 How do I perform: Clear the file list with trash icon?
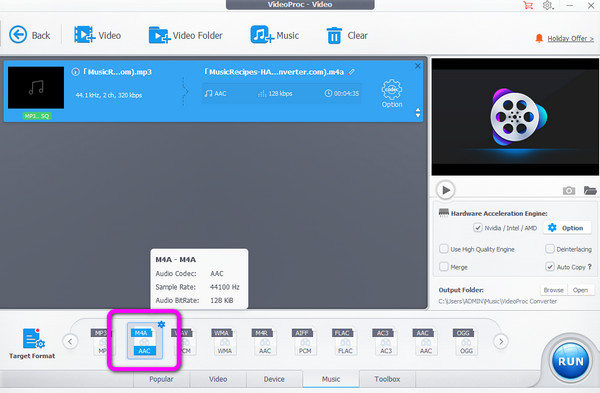point(346,35)
